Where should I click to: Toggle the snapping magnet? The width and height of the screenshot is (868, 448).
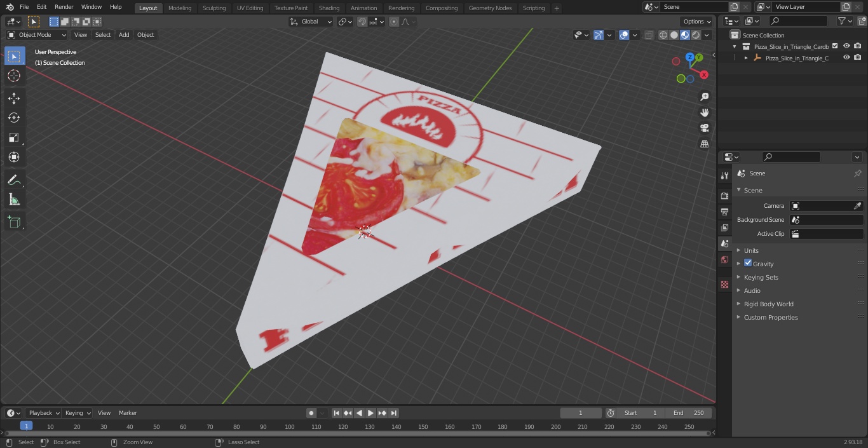coord(362,22)
